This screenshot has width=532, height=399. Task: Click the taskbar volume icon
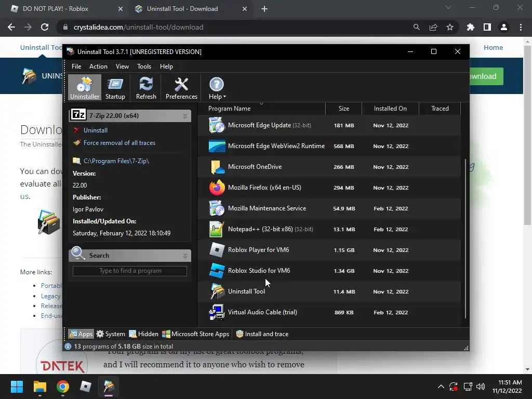[x=481, y=387]
